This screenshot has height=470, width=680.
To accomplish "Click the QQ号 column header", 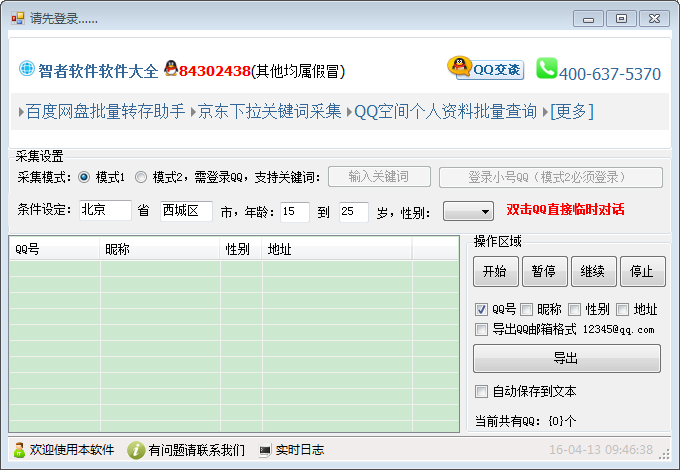I will click(x=54, y=249).
